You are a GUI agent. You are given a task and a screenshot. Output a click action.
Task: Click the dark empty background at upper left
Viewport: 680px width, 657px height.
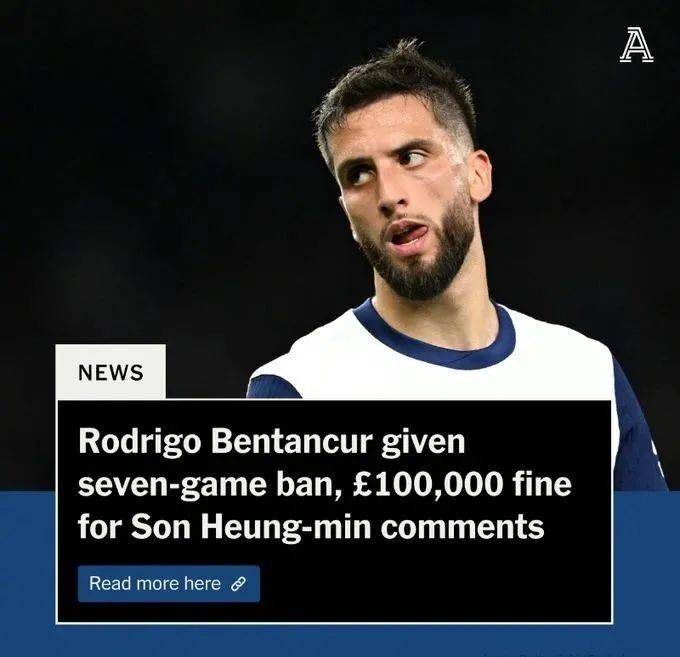pos(130,130)
